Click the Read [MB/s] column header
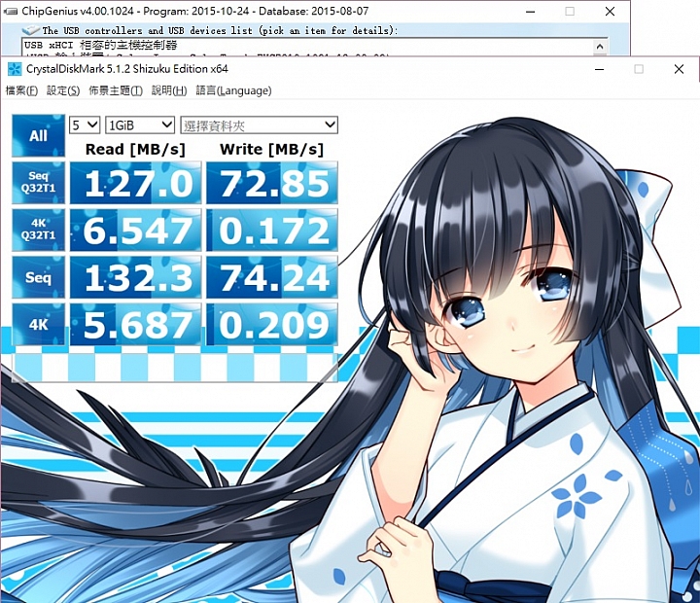 click(135, 149)
